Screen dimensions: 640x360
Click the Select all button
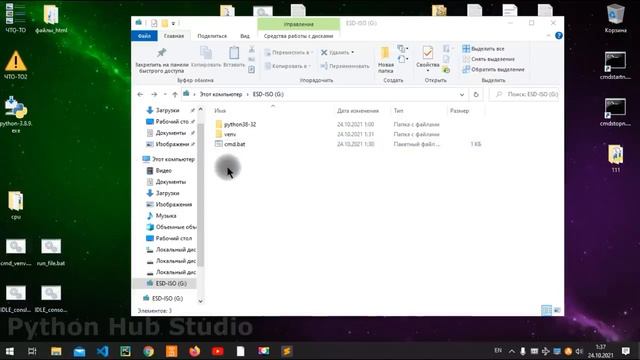[x=484, y=49]
